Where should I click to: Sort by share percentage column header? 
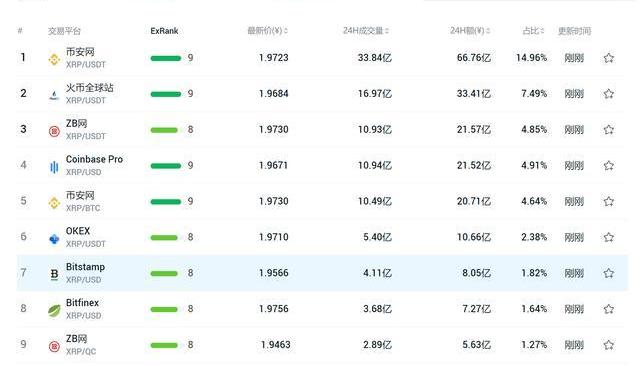[533, 31]
